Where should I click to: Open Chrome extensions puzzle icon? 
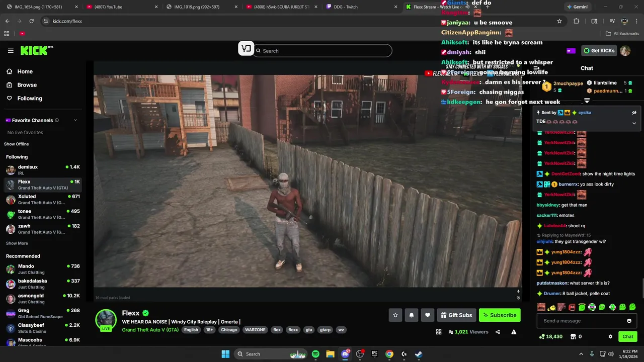click(x=577, y=21)
